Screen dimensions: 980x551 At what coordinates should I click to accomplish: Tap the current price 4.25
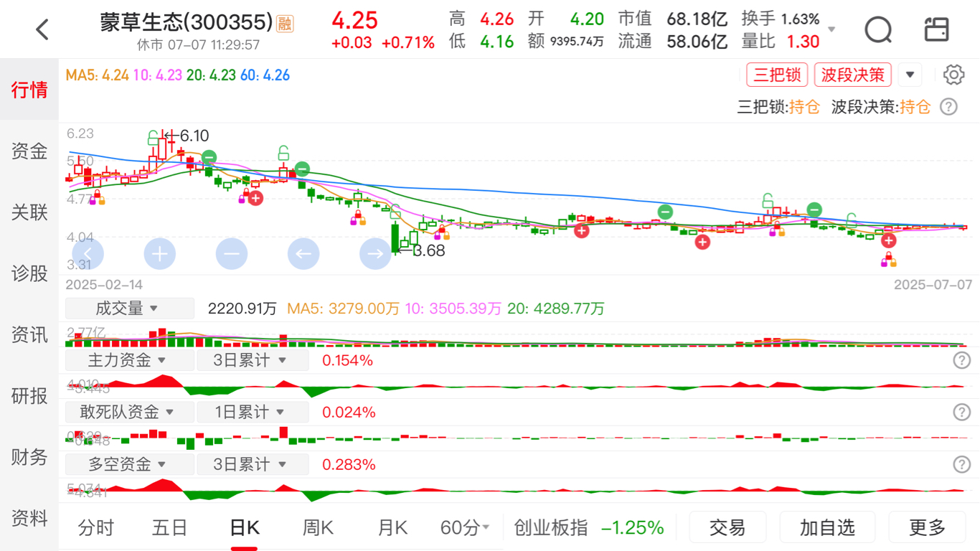(354, 19)
